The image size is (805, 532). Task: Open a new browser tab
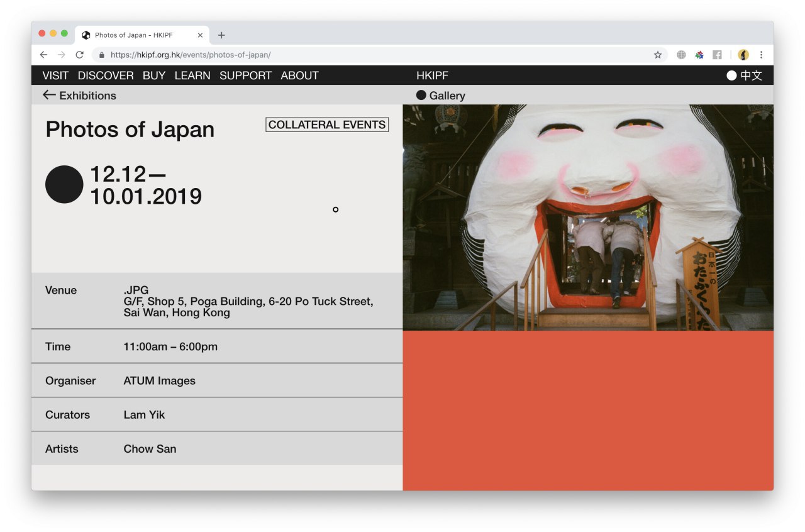coord(221,35)
